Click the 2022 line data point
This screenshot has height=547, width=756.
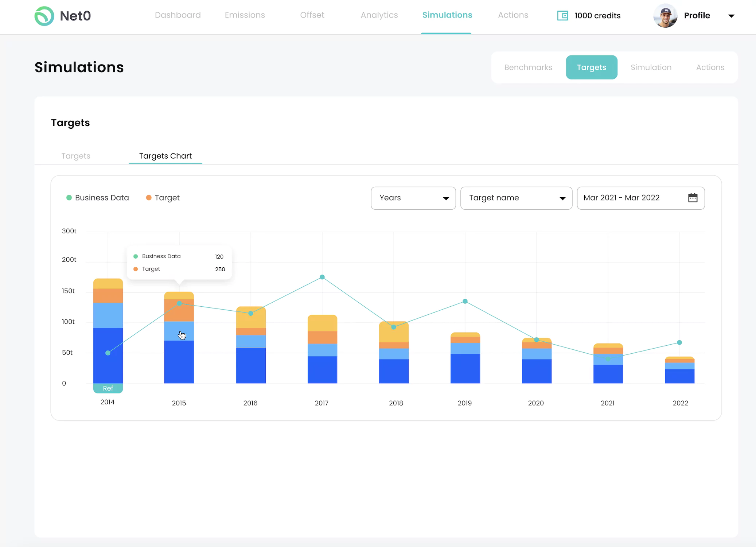click(x=679, y=342)
